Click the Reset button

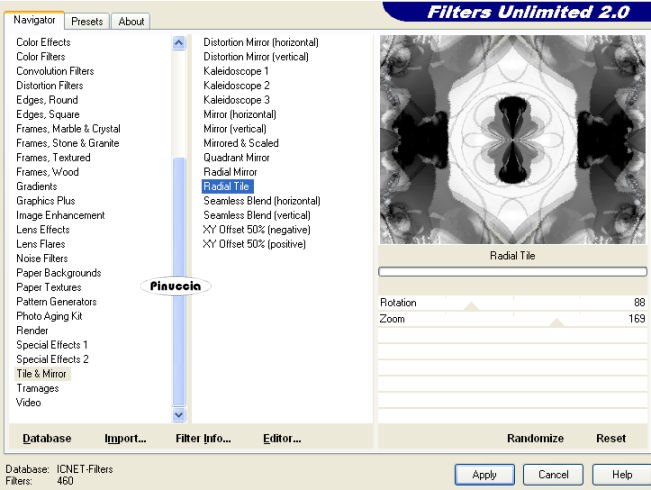tap(611, 438)
